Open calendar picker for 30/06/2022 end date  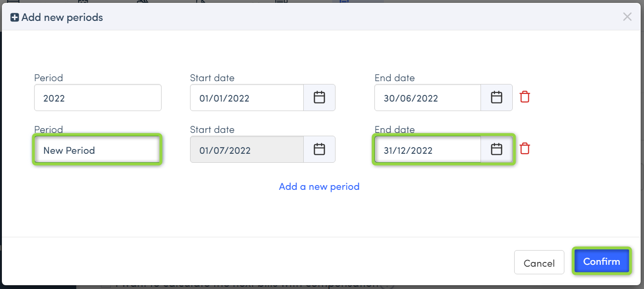pos(496,98)
